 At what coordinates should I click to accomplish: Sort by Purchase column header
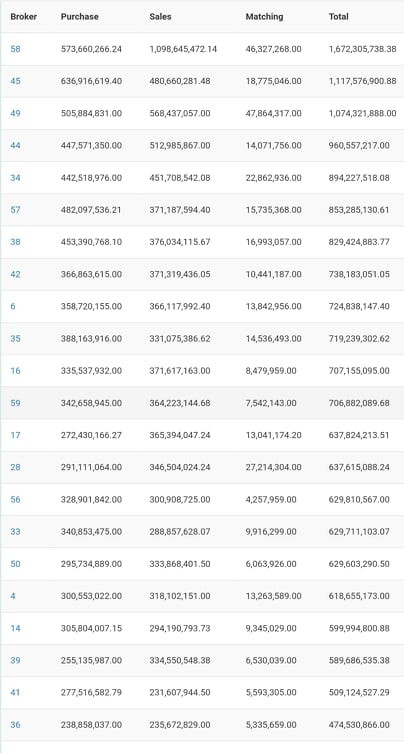click(x=80, y=17)
